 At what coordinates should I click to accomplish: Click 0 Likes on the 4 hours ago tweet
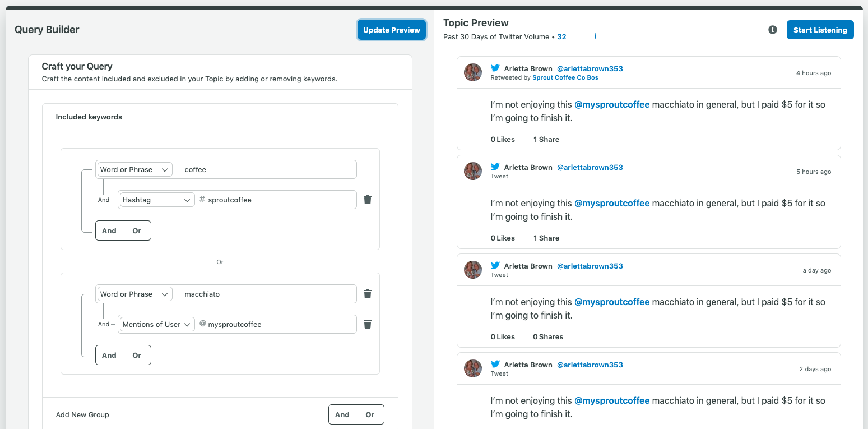pyautogui.click(x=503, y=139)
